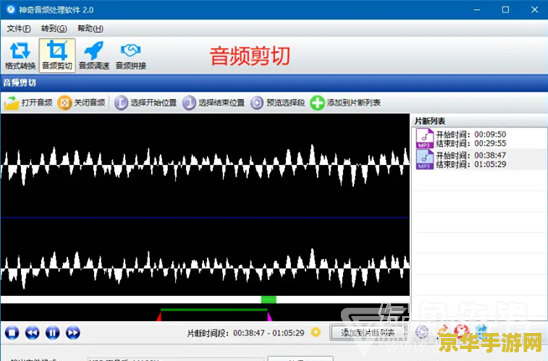Stop playback with the stop button
The height and width of the screenshot is (361, 548).
pyautogui.click(x=12, y=333)
